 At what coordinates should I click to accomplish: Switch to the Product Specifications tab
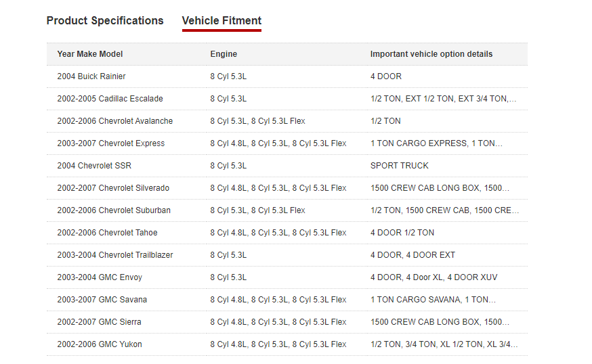105,21
